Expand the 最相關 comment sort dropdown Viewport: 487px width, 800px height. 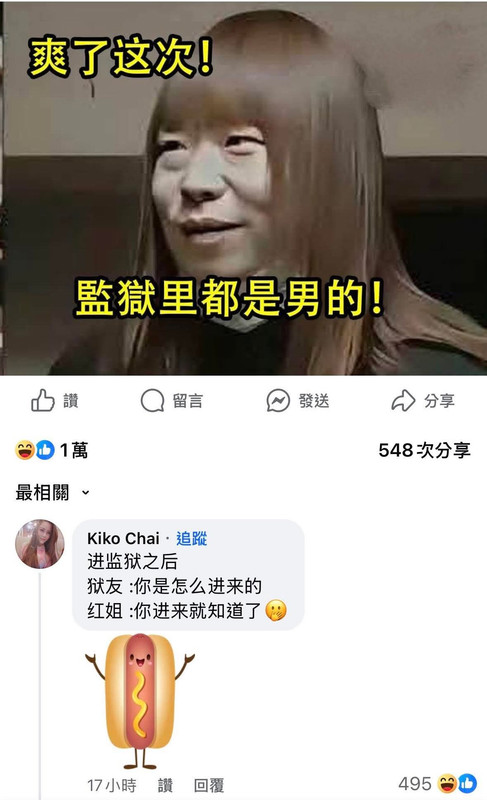point(53,492)
